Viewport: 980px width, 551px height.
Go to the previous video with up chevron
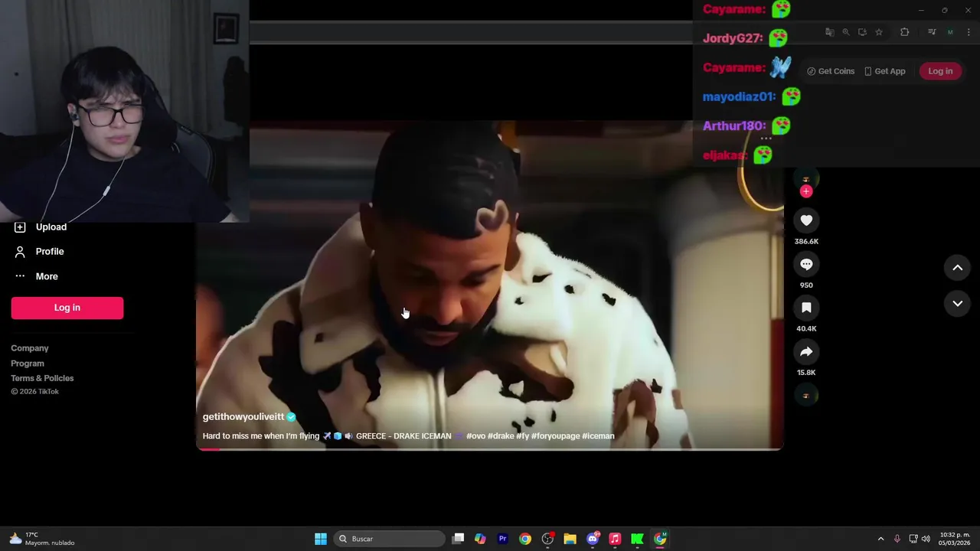click(957, 268)
